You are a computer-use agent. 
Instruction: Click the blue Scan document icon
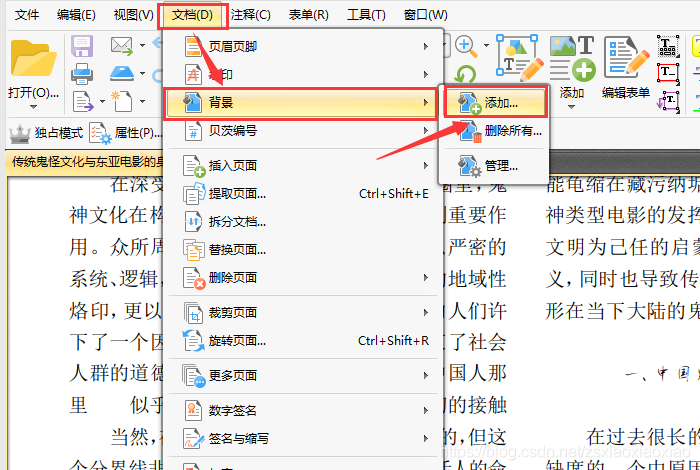[122, 73]
